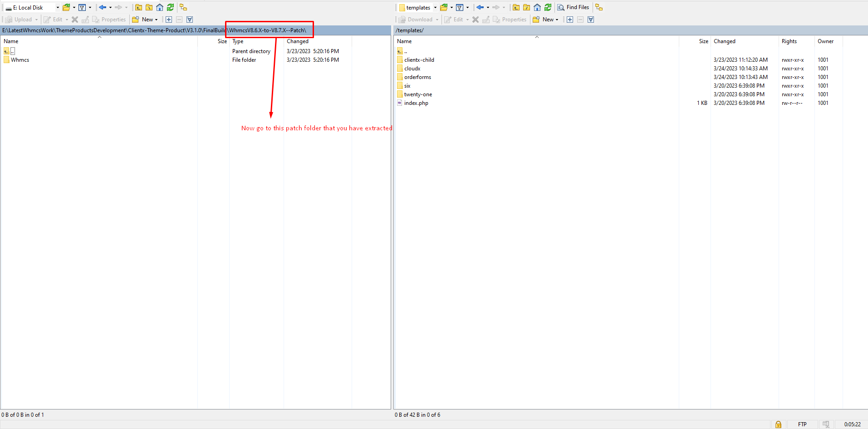Sort local files by Type column
Viewport: 868px width, 429px height.
click(238, 41)
